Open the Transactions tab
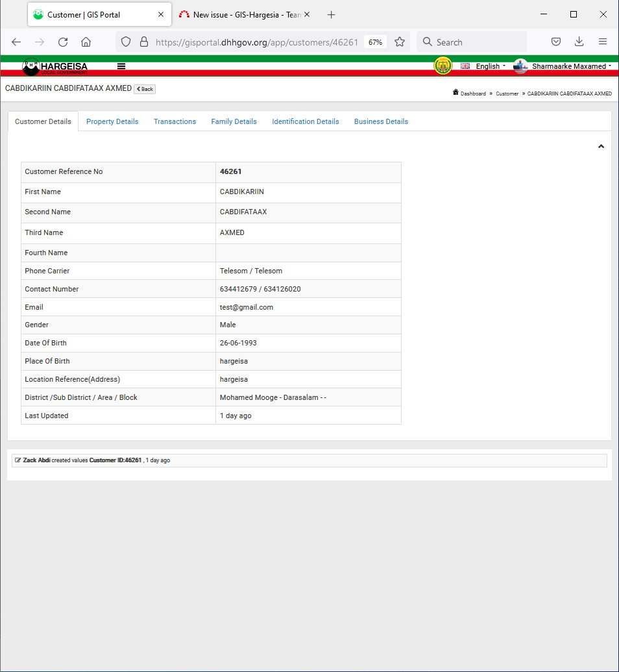This screenshot has width=619, height=672. 175,121
